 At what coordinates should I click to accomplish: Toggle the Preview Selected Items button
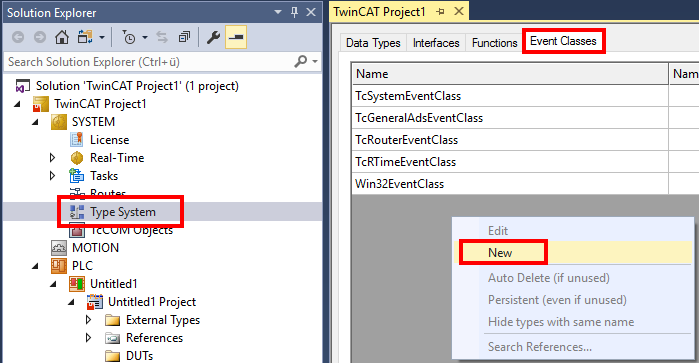pos(236,37)
